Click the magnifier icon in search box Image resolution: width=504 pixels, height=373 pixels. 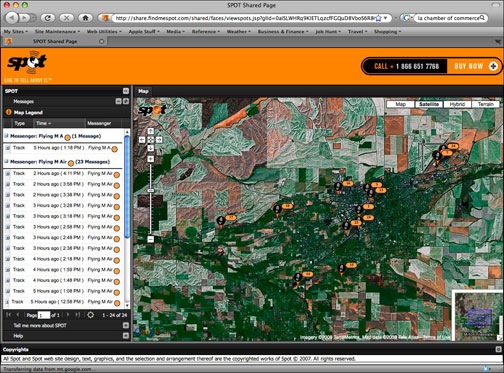tap(482, 18)
